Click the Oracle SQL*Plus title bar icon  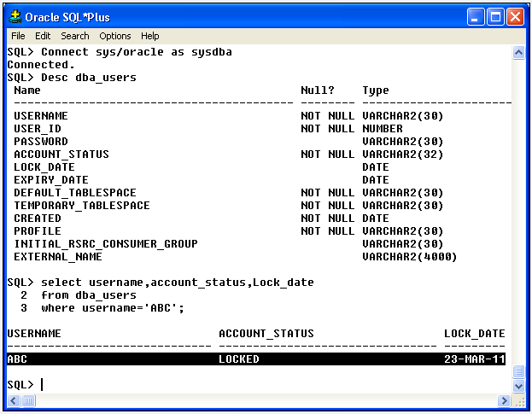click(15, 16)
